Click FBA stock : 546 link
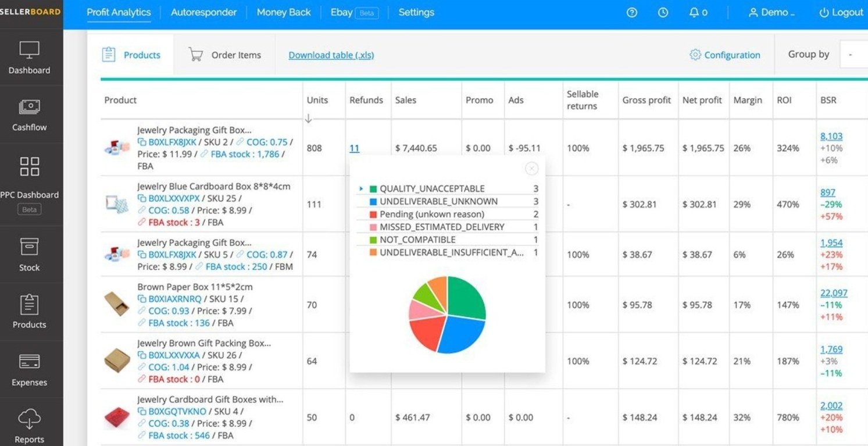The image size is (868, 446). pos(179,435)
